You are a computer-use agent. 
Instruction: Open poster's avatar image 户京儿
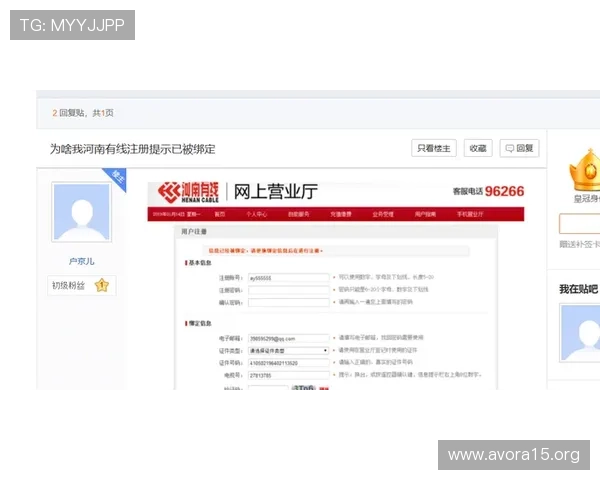[x=82, y=212]
